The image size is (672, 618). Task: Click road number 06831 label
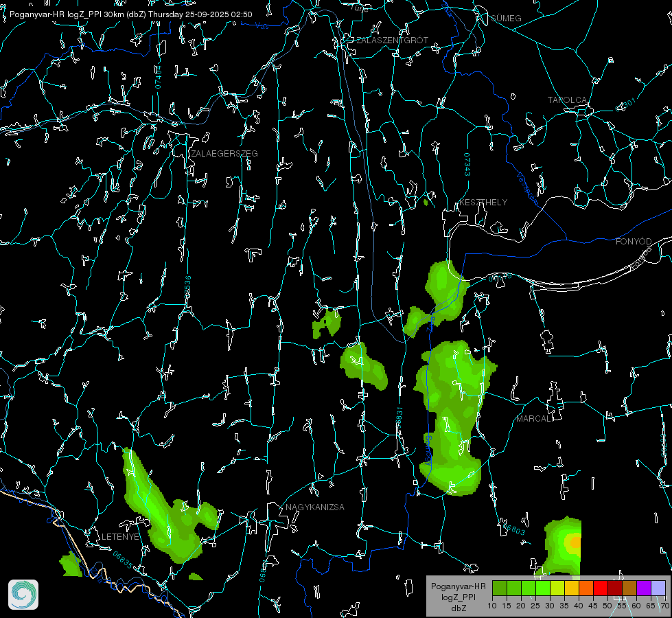pyautogui.click(x=399, y=419)
